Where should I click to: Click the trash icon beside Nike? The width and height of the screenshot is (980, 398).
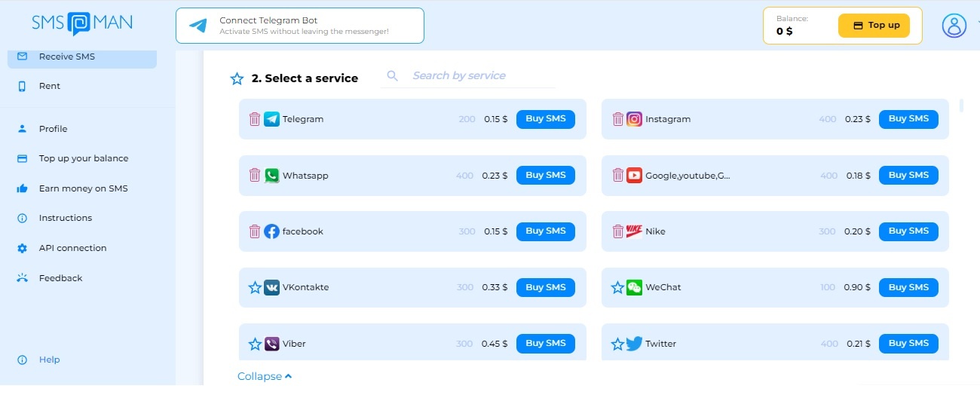[x=618, y=231]
